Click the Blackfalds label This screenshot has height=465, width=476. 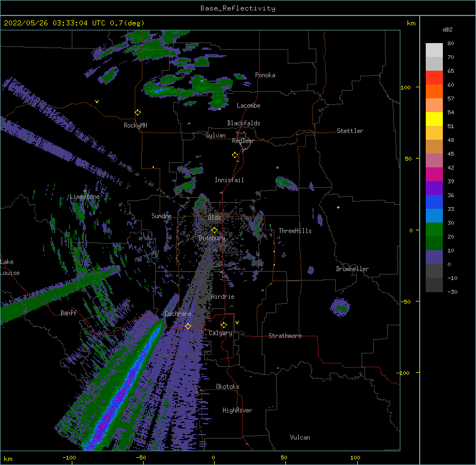tap(244, 123)
